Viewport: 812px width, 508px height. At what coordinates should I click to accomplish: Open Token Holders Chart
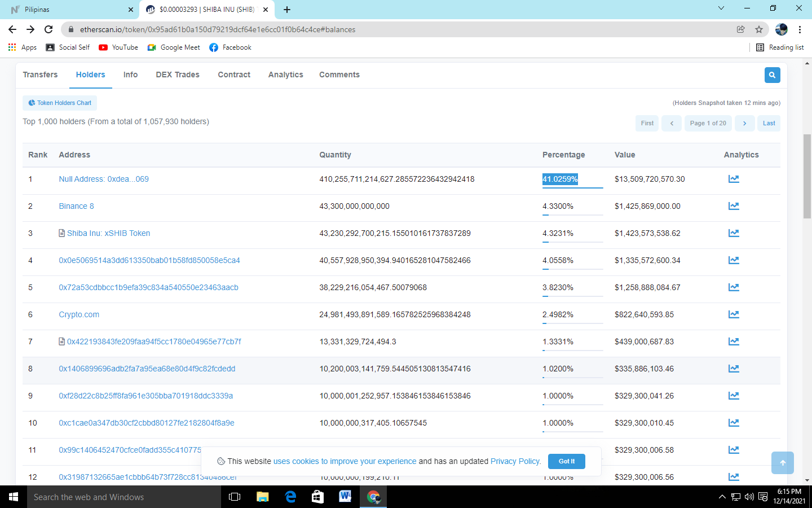coord(60,103)
